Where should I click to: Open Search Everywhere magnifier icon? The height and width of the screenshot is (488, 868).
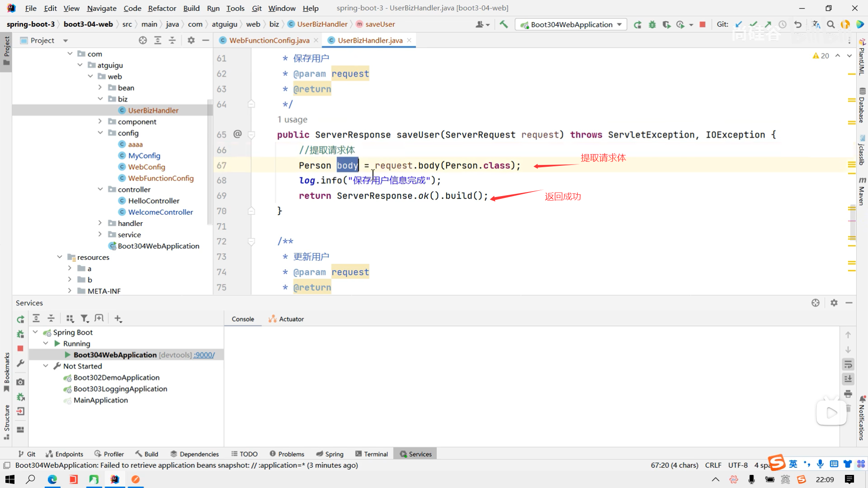(830, 24)
